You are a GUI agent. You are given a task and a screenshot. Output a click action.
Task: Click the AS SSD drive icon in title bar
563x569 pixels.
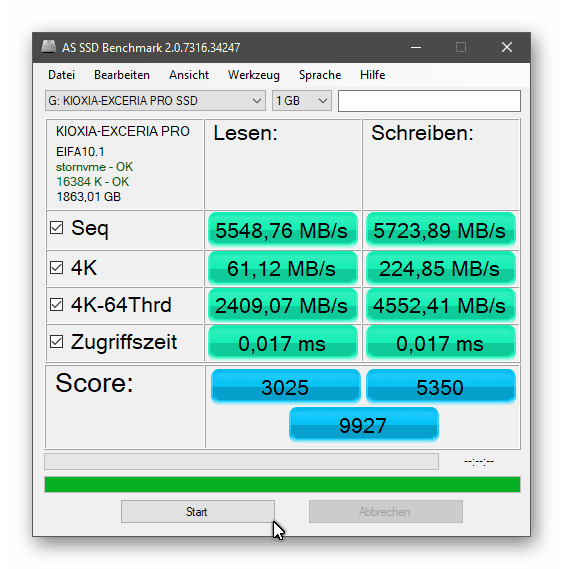coord(48,47)
